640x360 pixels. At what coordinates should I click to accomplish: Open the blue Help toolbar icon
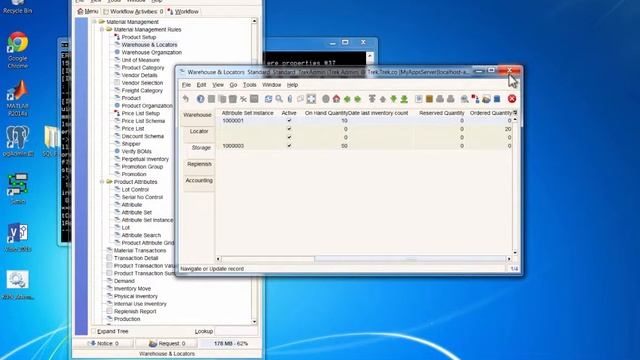tap(200, 99)
